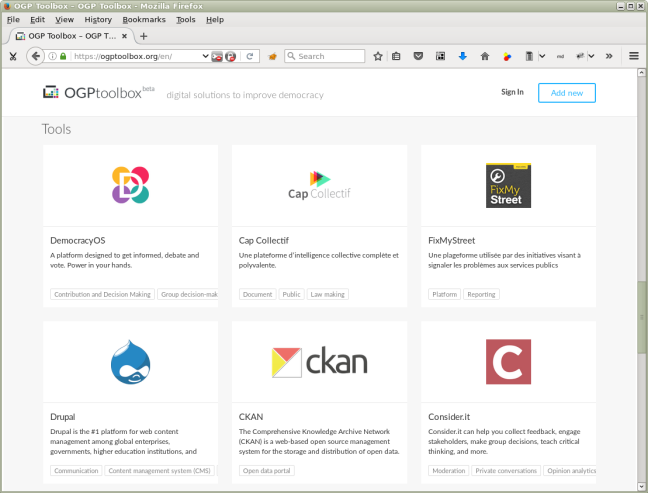Click the scissors extension icon in the toolbar
Image resolution: width=648 pixels, height=493 pixels.
pos(13,56)
